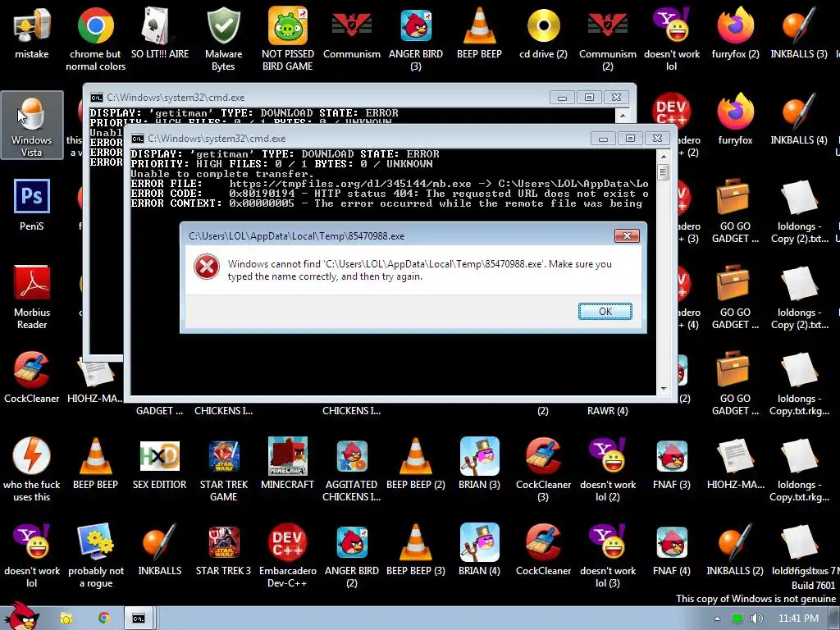Viewport: 840px width, 630px height.
Task: Open the 'PeniS' Photoshop icon
Action: click(x=32, y=205)
